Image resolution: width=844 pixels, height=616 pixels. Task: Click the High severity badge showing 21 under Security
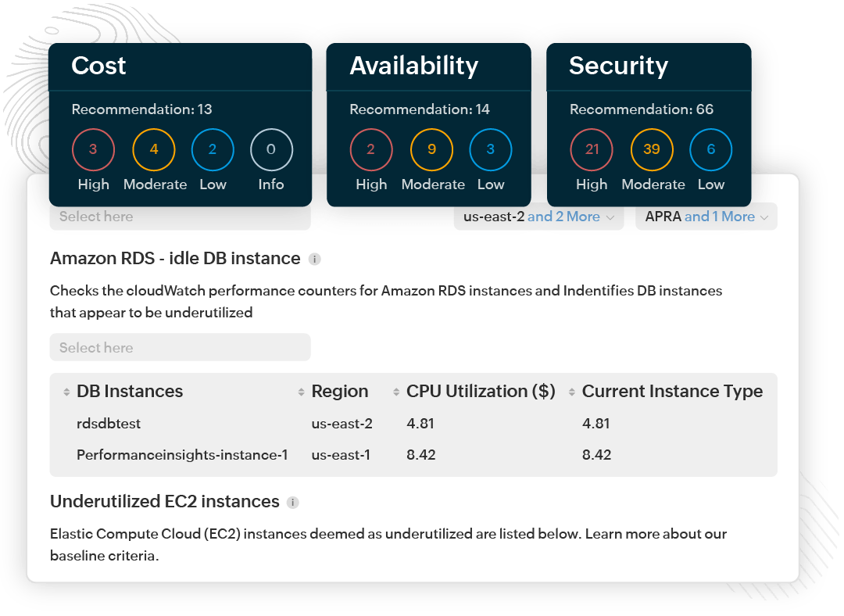(592, 149)
